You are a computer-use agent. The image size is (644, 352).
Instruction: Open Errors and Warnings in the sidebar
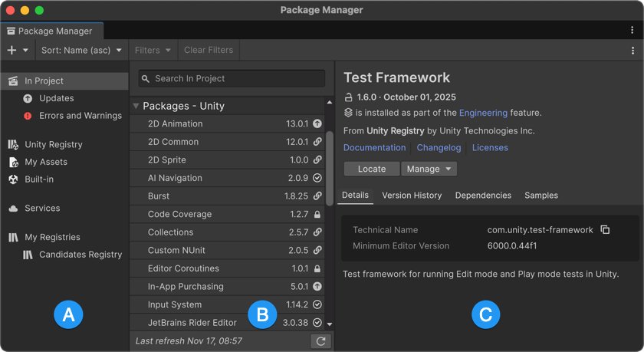coord(80,116)
